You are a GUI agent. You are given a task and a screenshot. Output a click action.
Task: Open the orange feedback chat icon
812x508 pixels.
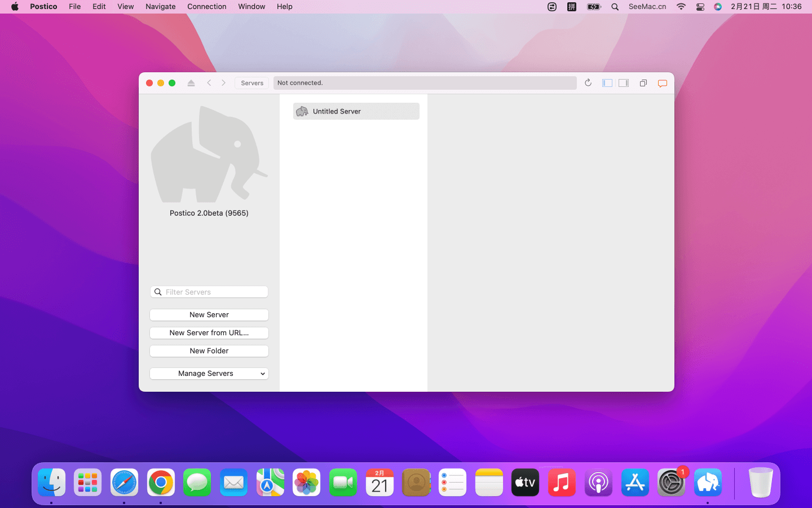(663, 84)
